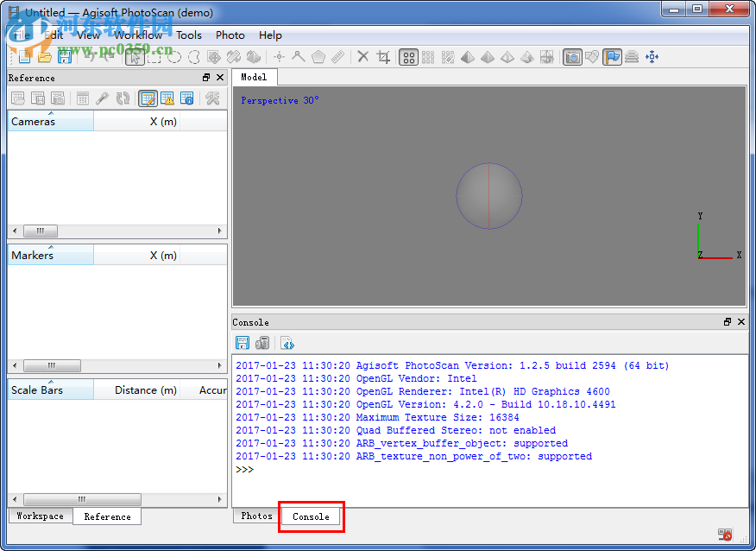Select the crop region tool
Screen dimensions: 756x551
pos(383,56)
